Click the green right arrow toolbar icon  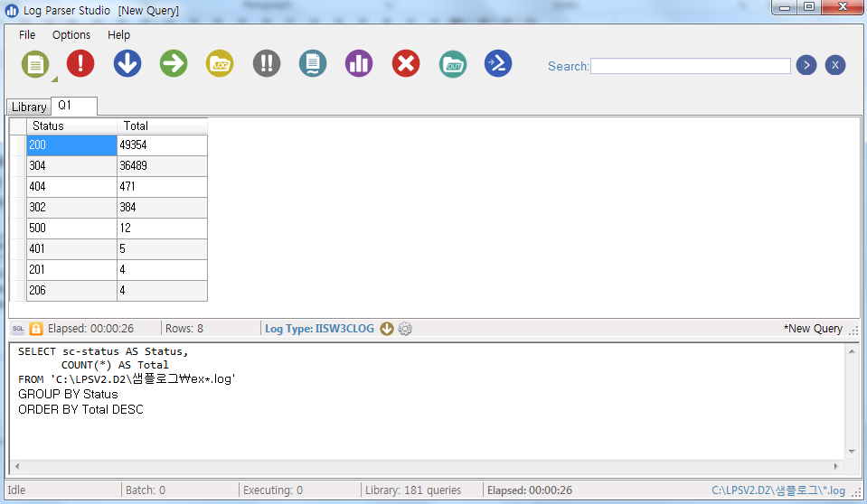[x=174, y=63]
